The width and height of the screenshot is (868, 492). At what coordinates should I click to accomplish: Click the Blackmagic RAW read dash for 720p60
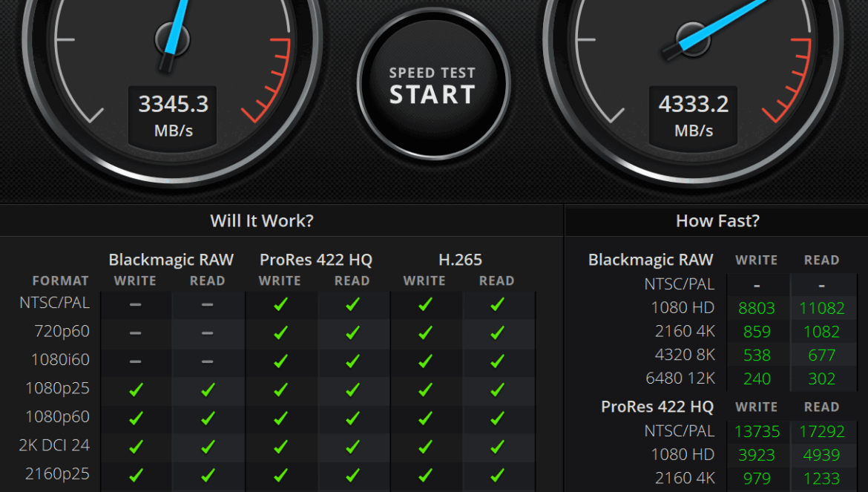point(208,333)
